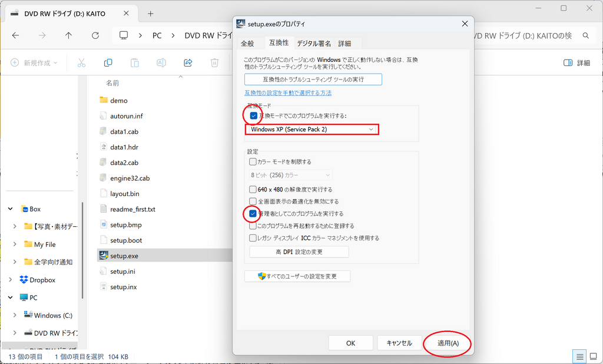Select the data1.cab file
Viewport: 603px width, 364px height.
click(x=124, y=131)
